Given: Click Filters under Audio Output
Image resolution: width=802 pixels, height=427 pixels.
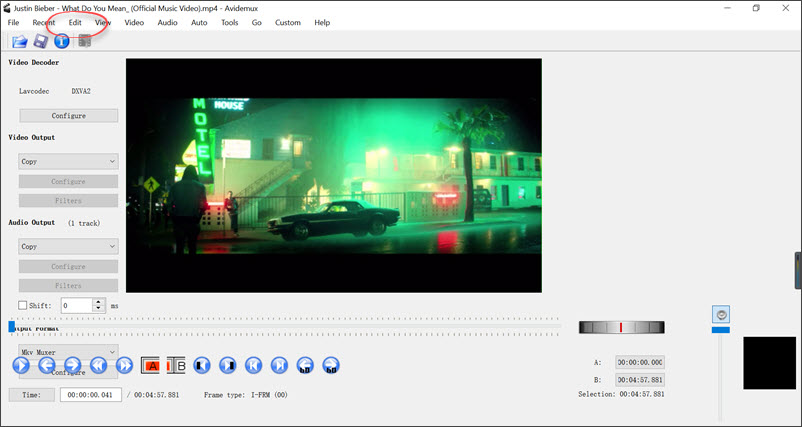Looking at the screenshot, I should 69,285.
